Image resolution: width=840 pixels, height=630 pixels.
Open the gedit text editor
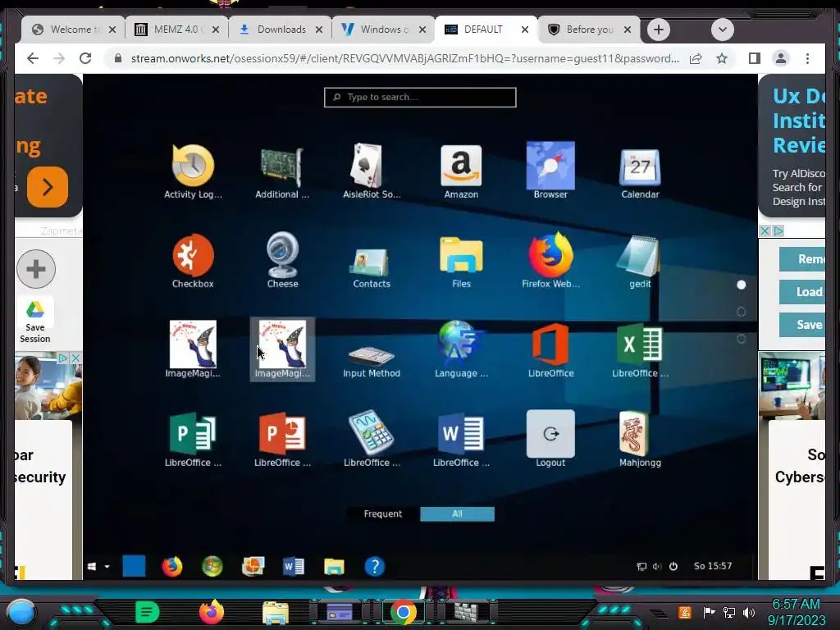(640, 261)
